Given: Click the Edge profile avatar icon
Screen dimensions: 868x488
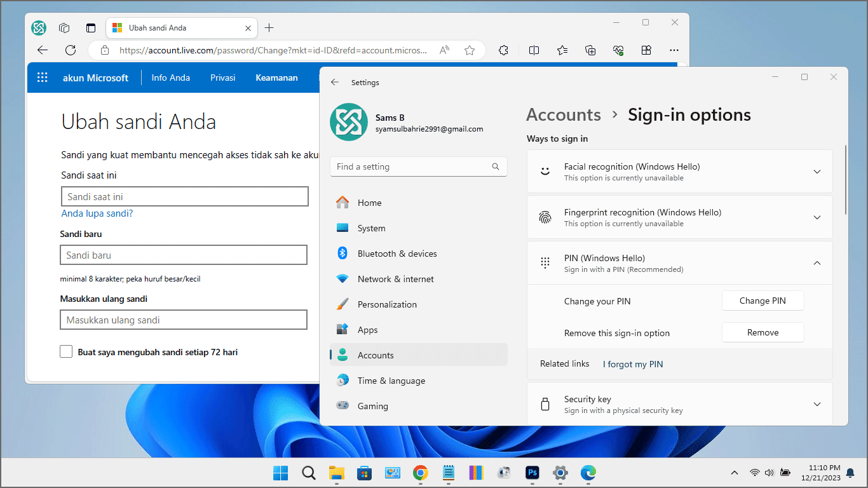Looking at the screenshot, I should click(x=39, y=28).
